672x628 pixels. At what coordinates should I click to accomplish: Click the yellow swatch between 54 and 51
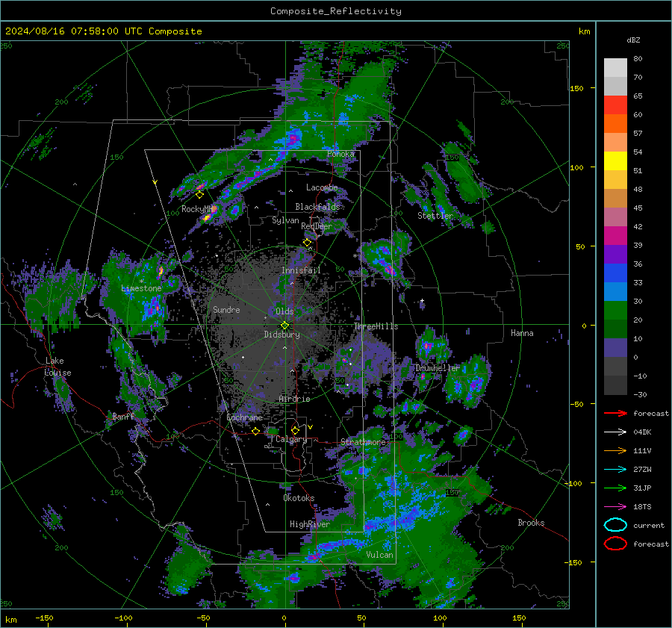pyautogui.click(x=615, y=161)
